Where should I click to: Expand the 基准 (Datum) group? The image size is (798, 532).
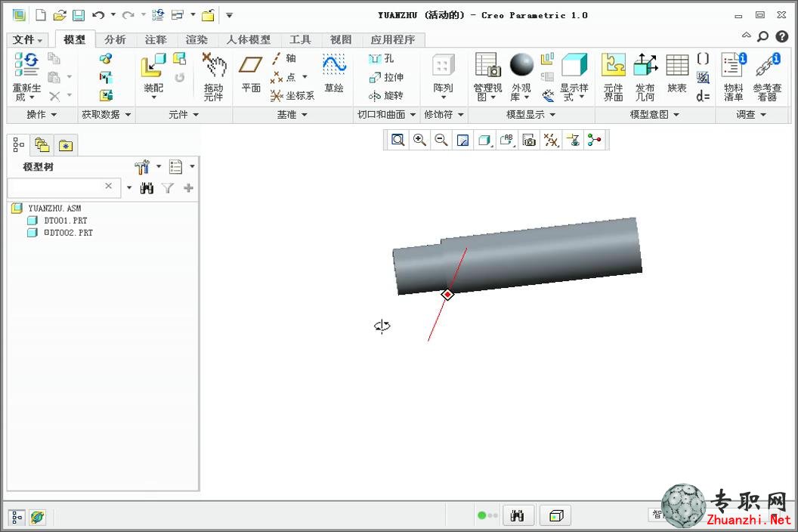pos(292,115)
